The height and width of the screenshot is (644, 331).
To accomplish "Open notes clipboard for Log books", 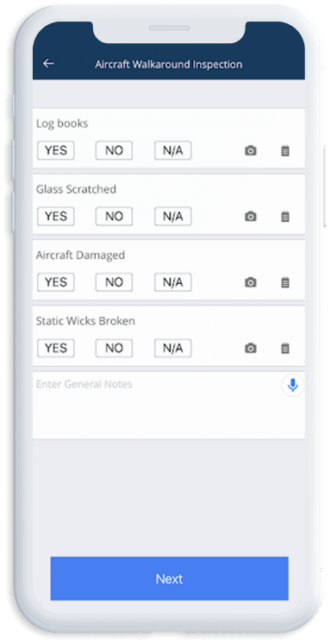I will pyautogui.click(x=285, y=151).
